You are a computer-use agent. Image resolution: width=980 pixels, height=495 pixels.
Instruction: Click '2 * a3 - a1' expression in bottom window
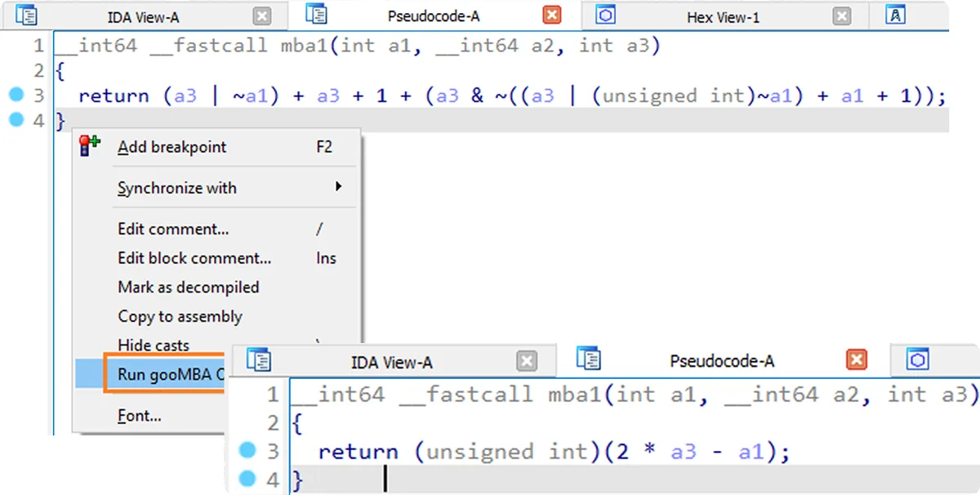691,452
